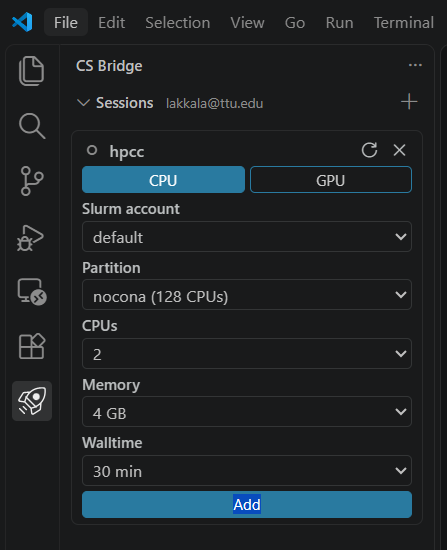Switch to the GPU resource toggle

pos(331,180)
